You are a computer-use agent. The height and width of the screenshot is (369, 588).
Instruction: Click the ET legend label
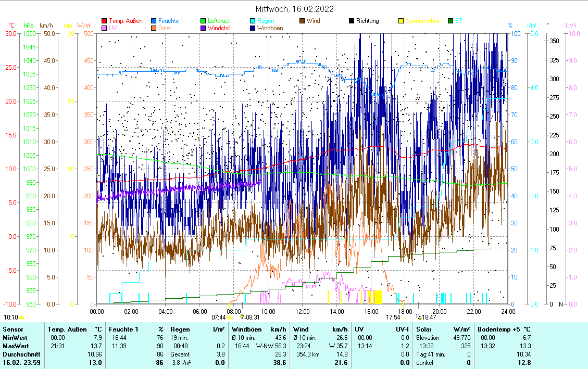pos(458,21)
